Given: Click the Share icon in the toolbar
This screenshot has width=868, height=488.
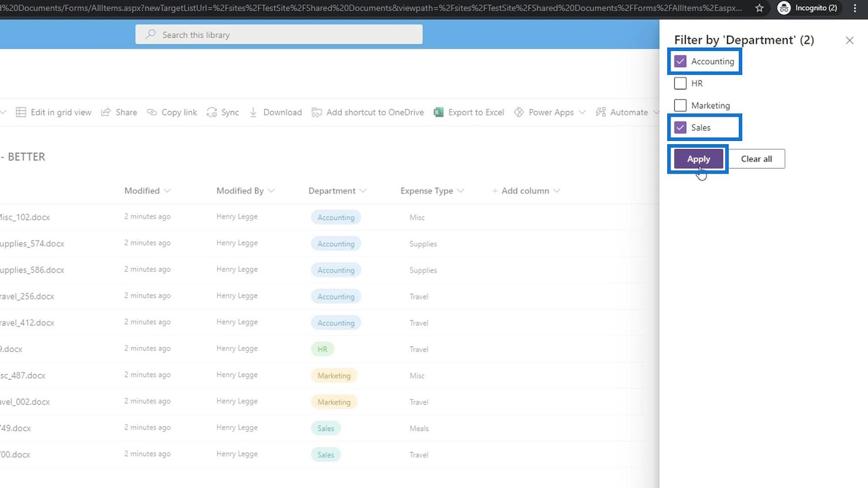Looking at the screenshot, I should point(106,112).
